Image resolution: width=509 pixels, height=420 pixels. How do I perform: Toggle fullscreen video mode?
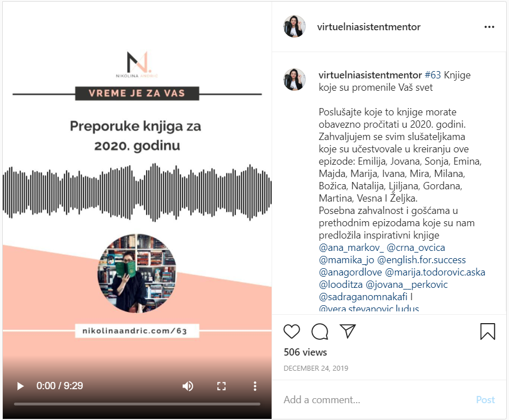(221, 386)
